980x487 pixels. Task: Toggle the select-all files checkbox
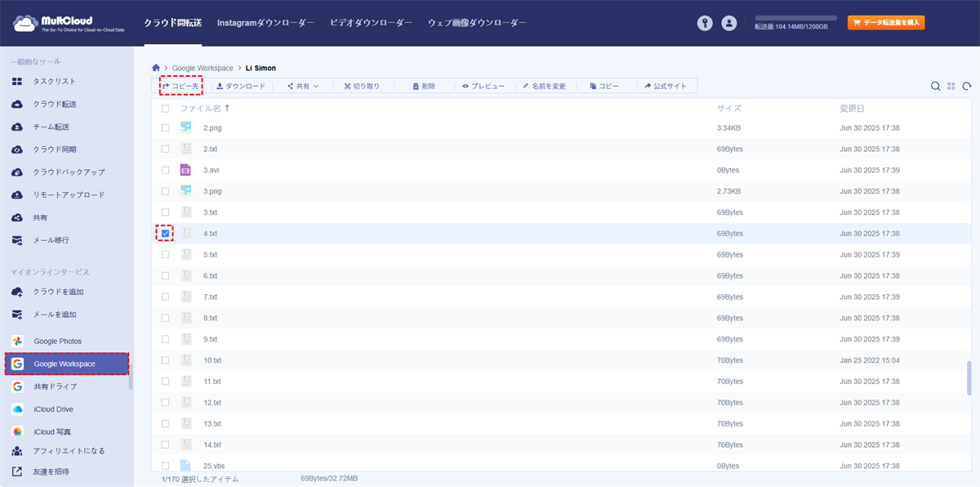click(x=166, y=109)
